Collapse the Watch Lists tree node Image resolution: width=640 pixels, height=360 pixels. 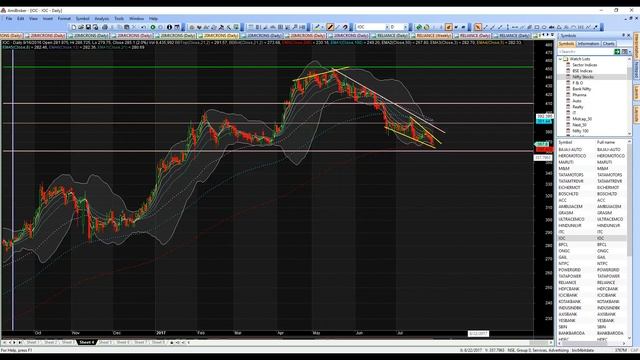click(x=560, y=59)
